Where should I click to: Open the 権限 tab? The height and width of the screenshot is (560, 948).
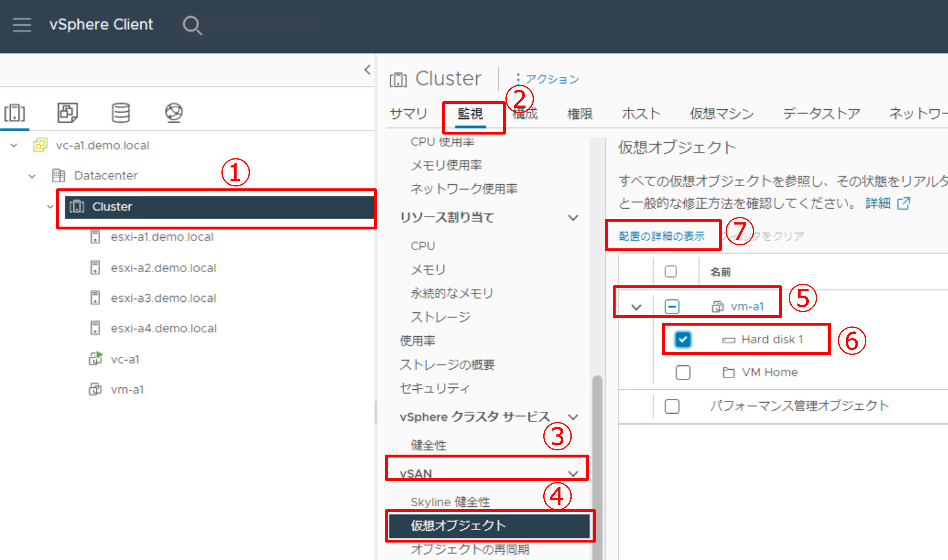[580, 114]
